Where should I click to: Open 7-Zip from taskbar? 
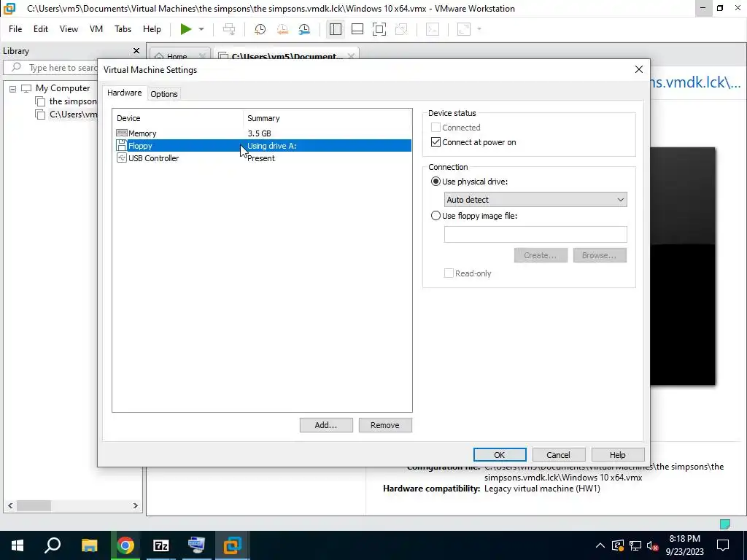point(161,545)
